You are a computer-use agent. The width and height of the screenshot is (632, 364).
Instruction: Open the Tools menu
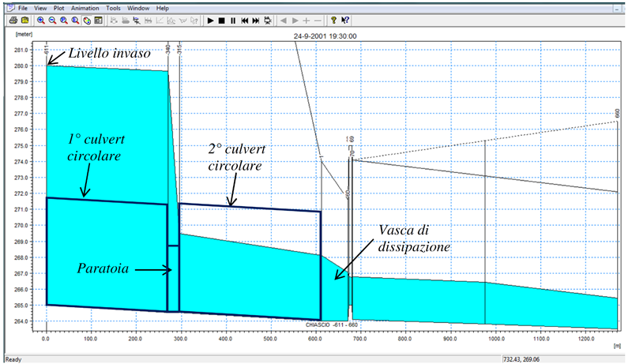point(113,8)
